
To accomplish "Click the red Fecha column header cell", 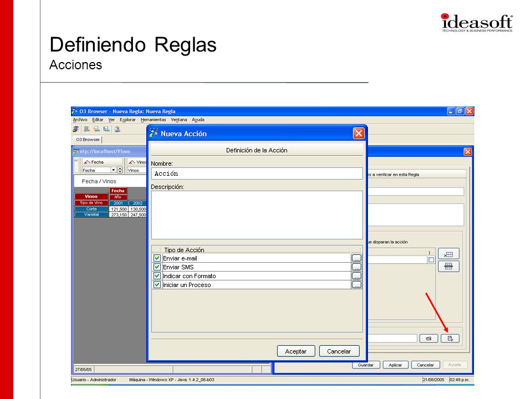I will click(x=118, y=191).
